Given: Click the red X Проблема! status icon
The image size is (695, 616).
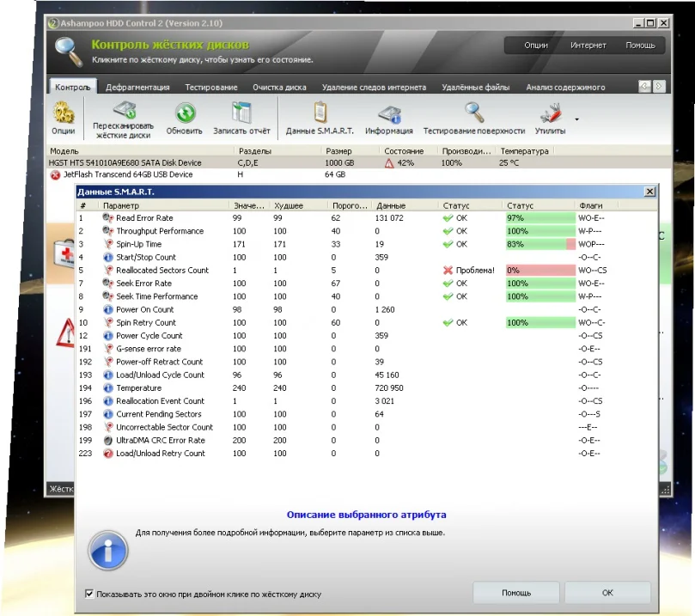Looking at the screenshot, I should [448, 271].
